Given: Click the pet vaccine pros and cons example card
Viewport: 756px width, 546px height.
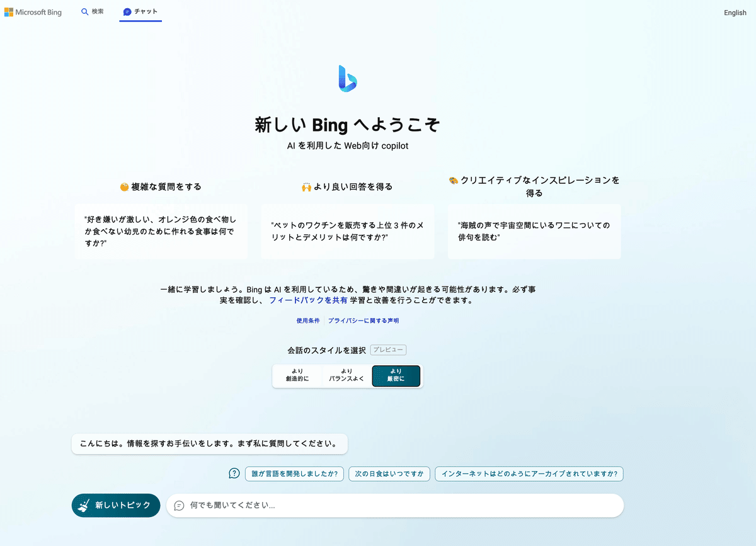Looking at the screenshot, I should click(x=348, y=231).
